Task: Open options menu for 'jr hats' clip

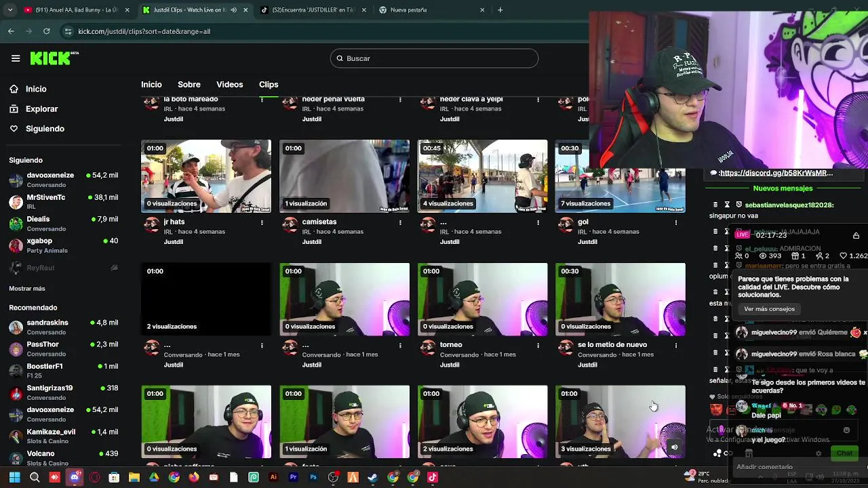Action: 262,222
